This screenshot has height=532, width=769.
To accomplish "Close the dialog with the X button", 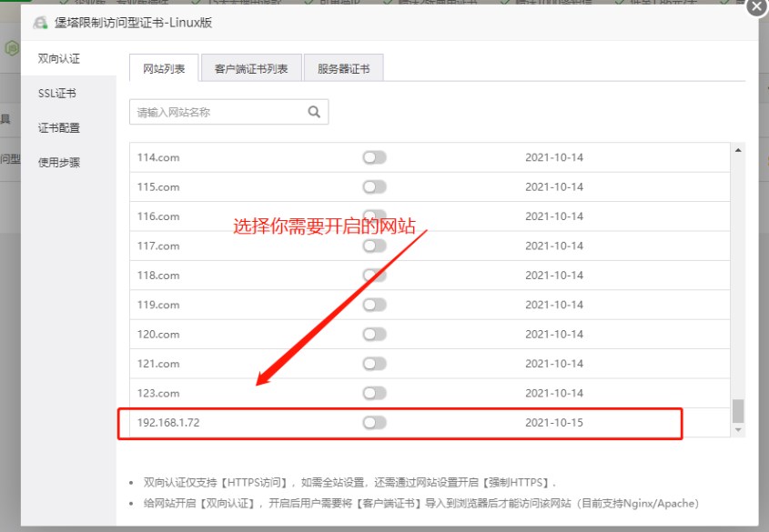I will coord(755,8).
